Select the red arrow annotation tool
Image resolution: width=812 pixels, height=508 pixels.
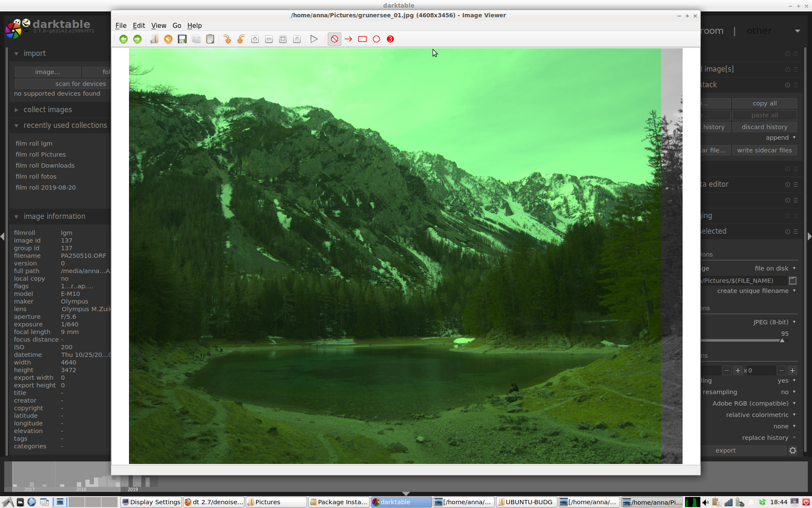click(x=348, y=39)
